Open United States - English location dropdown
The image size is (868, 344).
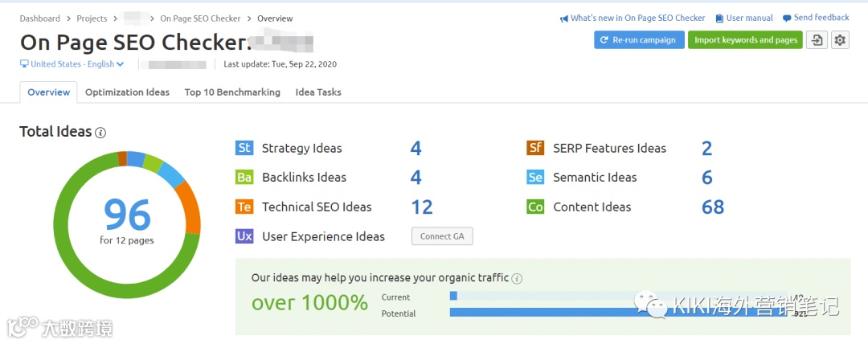pos(72,63)
